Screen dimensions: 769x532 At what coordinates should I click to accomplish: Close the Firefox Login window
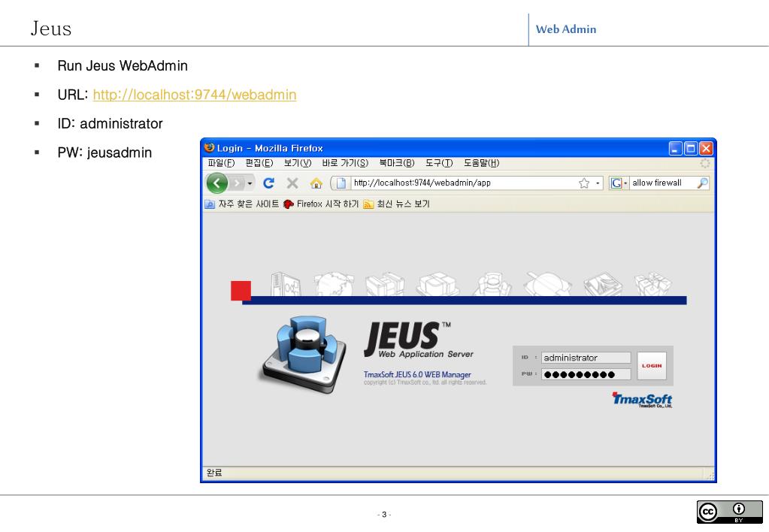pyautogui.click(x=706, y=148)
